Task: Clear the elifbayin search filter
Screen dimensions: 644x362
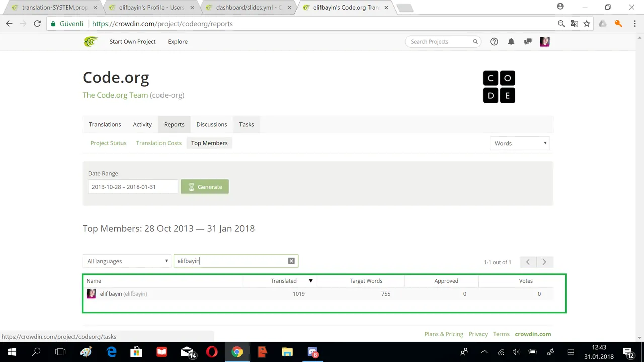Action: 291,261
